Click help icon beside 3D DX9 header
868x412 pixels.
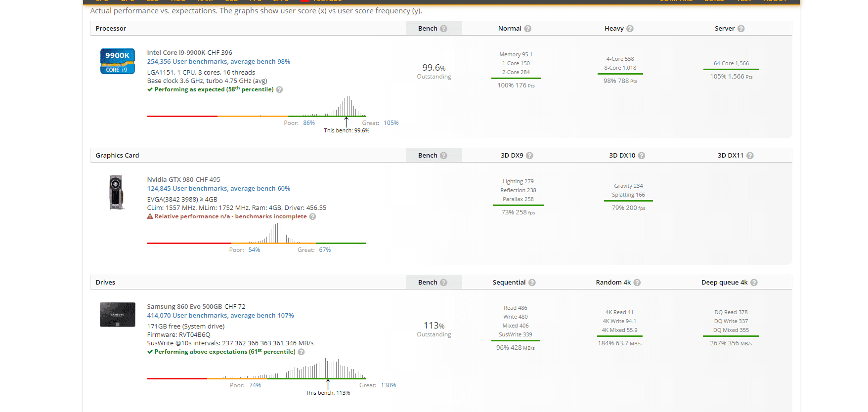pos(529,156)
